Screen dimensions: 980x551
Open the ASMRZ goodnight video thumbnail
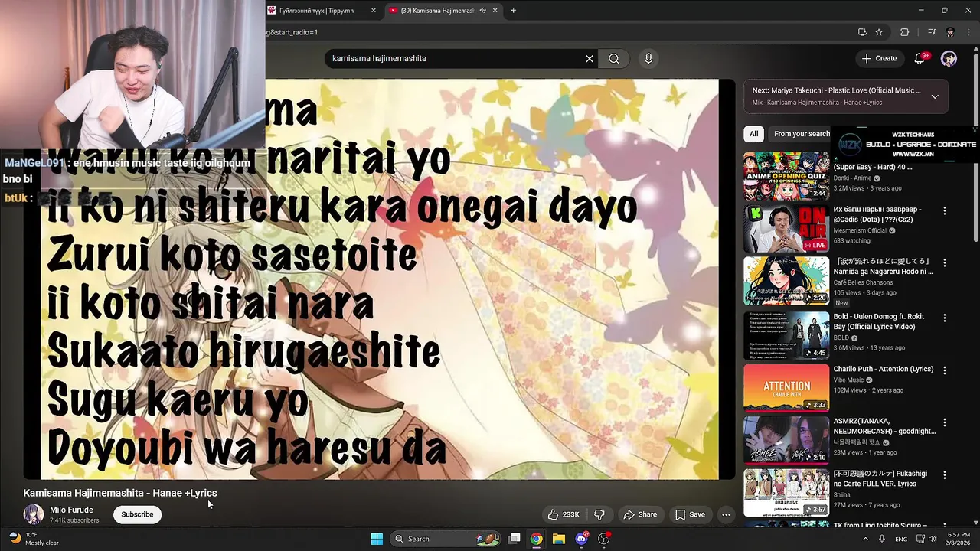click(x=786, y=440)
